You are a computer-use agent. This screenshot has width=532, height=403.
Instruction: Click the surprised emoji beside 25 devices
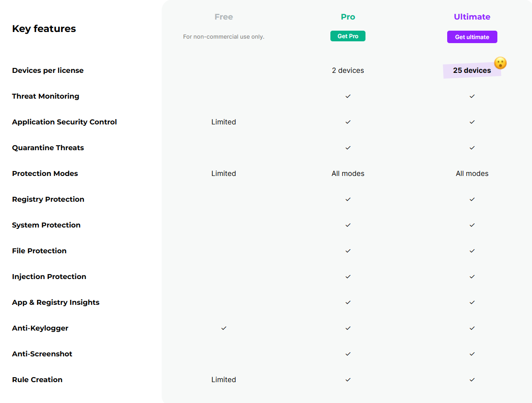(x=500, y=63)
